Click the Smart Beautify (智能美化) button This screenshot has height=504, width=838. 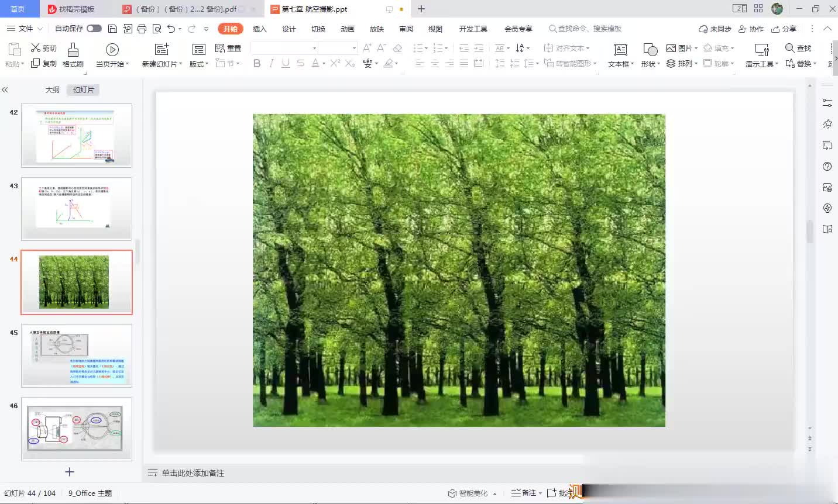click(468, 493)
